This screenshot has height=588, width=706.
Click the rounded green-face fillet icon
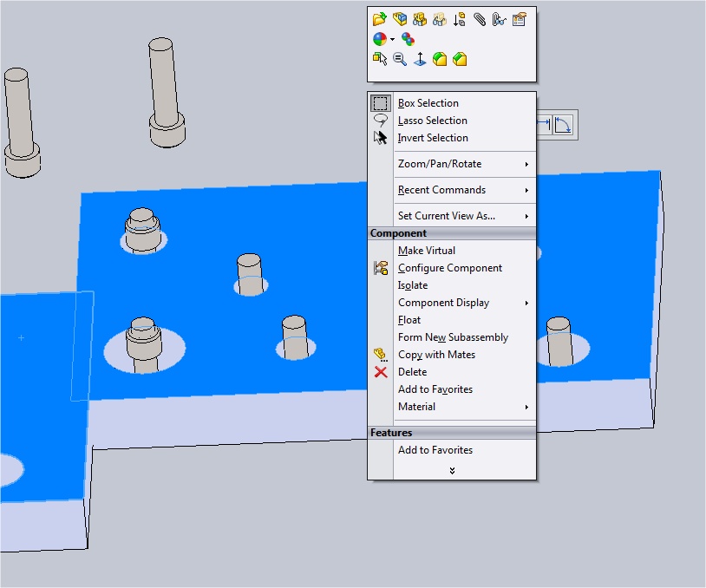440,59
